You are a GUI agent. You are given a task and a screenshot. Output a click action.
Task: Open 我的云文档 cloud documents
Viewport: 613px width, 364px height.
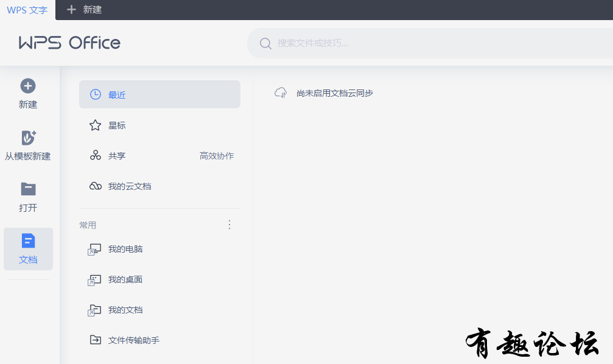point(159,186)
